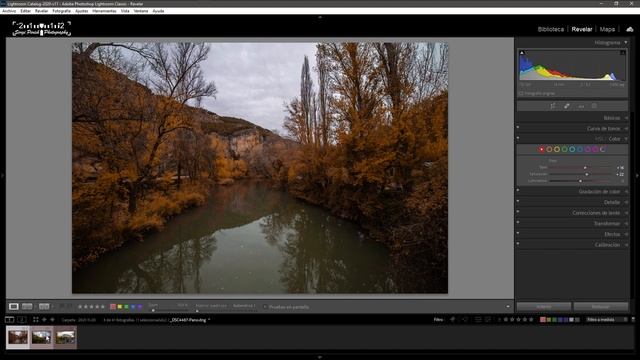Open the Fotografía menu

pos(62,11)
